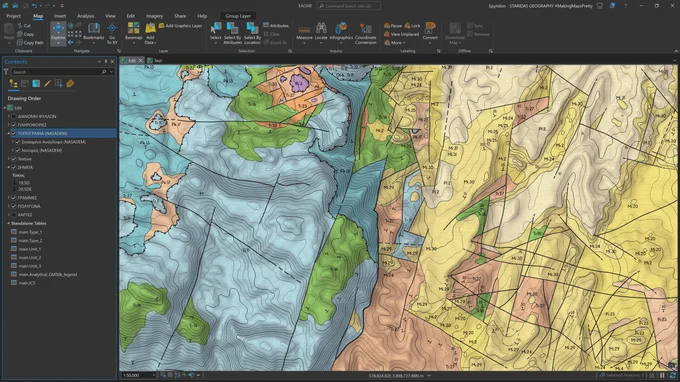
Task: Open the Infographics tool
Action: [x=341, y=33]
